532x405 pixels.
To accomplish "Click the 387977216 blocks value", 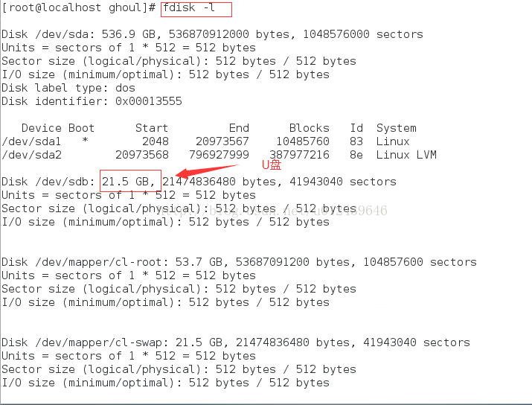I will pos(299,155).
